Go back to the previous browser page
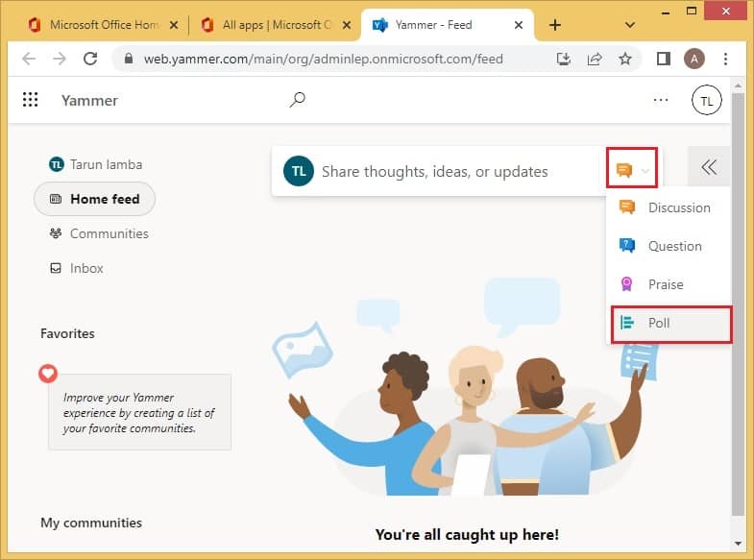The height and width of the screenshot is (560, 754). coord(29,59)
